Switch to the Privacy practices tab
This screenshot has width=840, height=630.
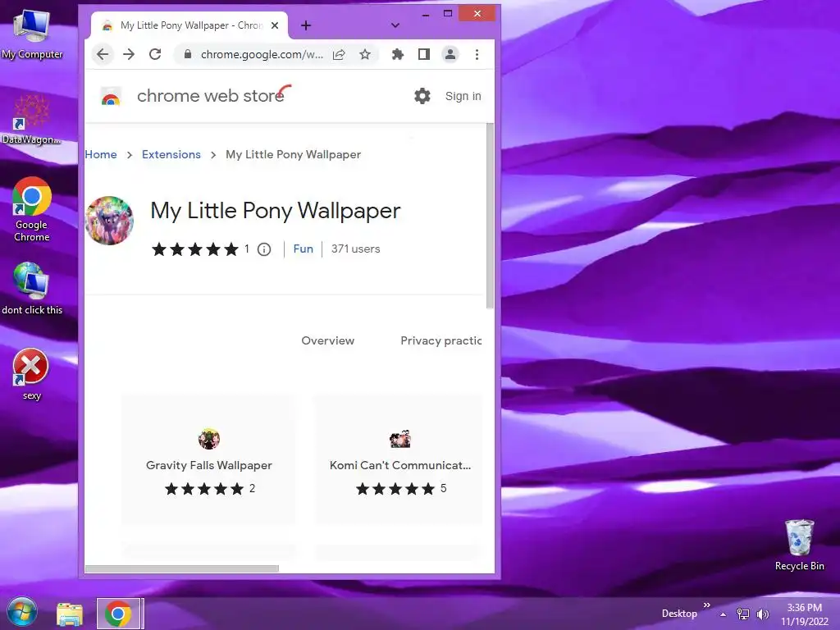(441, 340)
